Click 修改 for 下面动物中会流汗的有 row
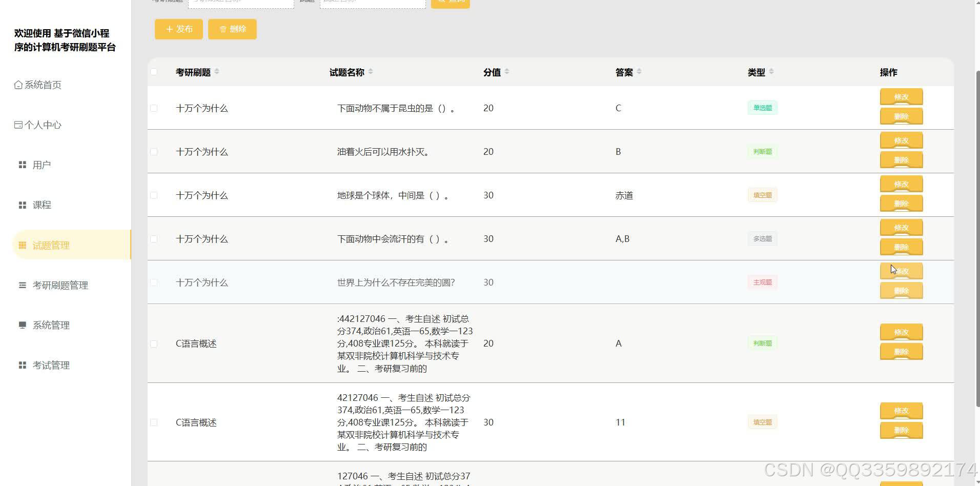980x486 pixels. [x=901, y=228]
